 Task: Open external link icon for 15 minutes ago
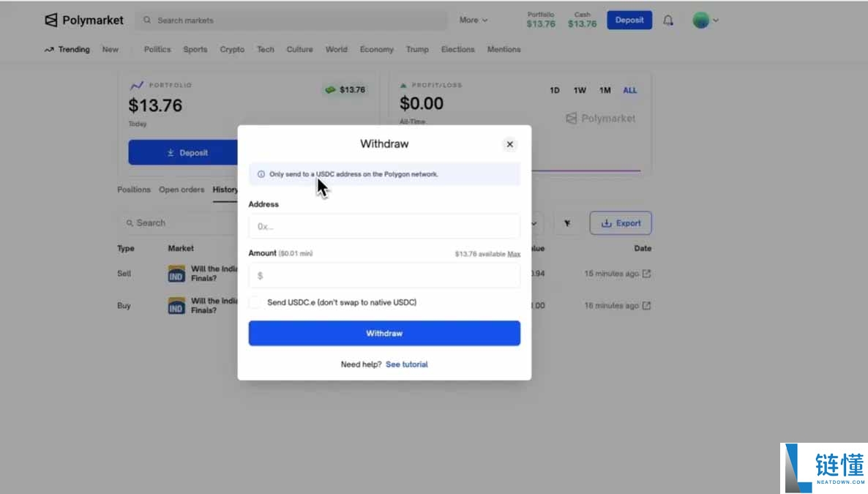[x=646, y=274]
